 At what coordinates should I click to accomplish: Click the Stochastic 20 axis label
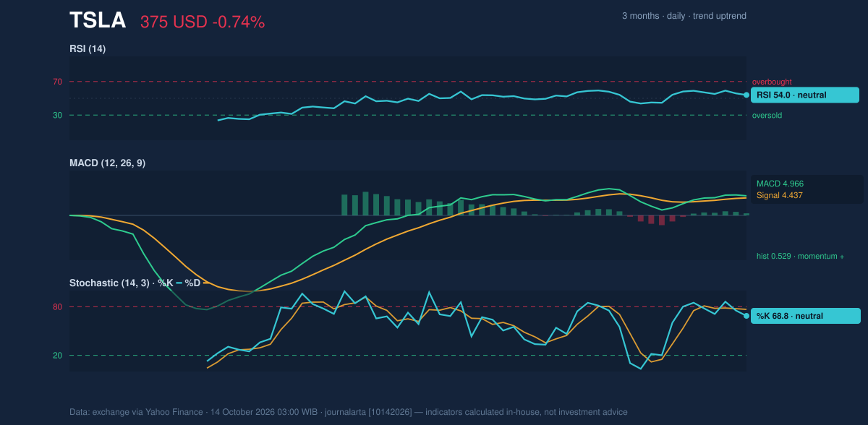point(57,355)
